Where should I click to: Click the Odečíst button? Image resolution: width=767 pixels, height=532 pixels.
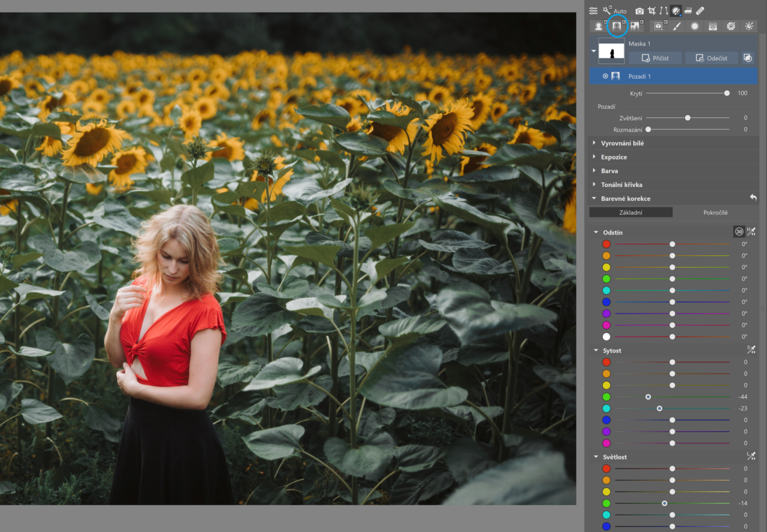pyautogui.click(x=711, y=58)
